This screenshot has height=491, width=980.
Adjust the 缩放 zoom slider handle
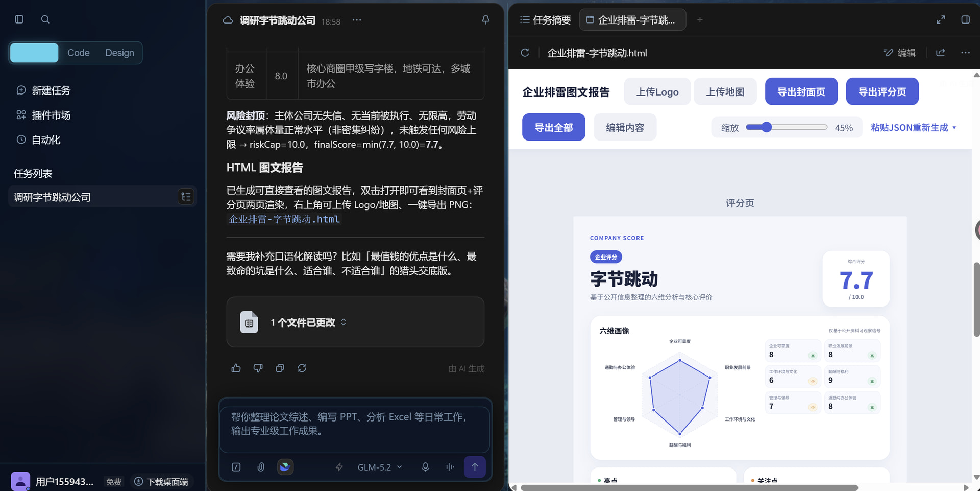(x=766, y=127)
